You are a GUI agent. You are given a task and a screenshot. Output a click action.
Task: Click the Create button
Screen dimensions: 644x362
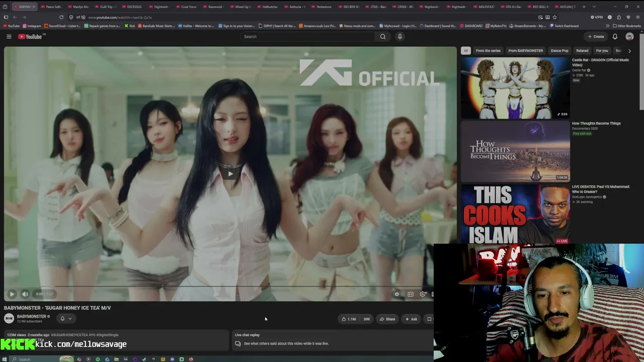pyautogui.click(x=596, y=37)
